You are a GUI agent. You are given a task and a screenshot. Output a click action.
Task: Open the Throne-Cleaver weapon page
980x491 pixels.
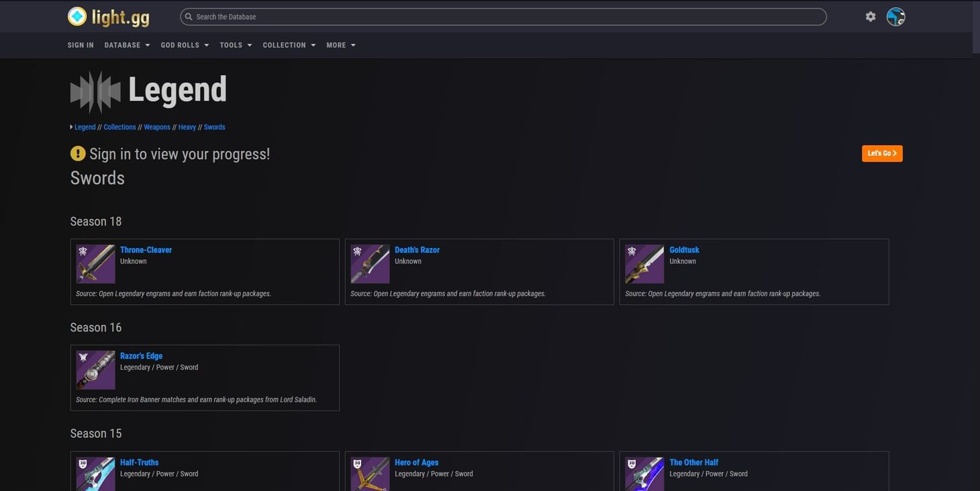click(146, 249)
